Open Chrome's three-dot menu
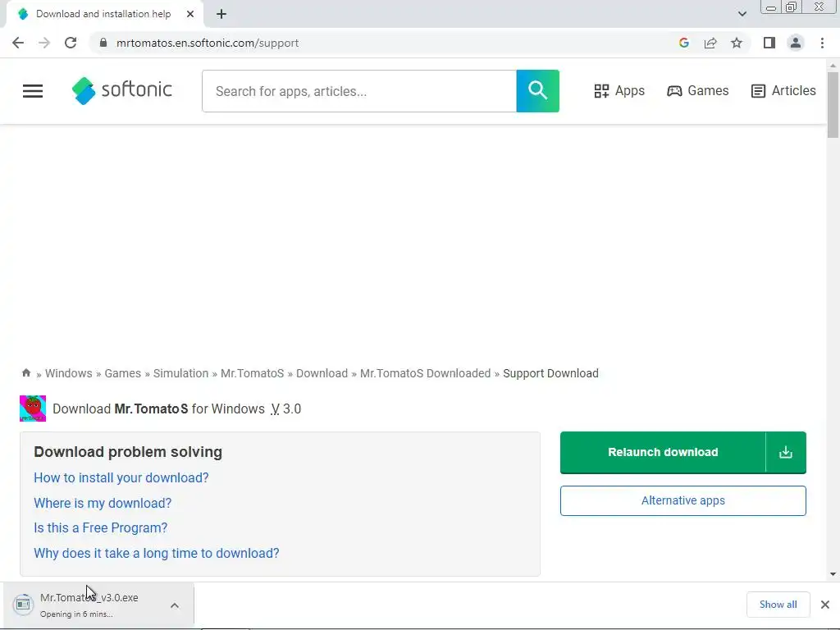Screen dimensions: 840x630 822,43
